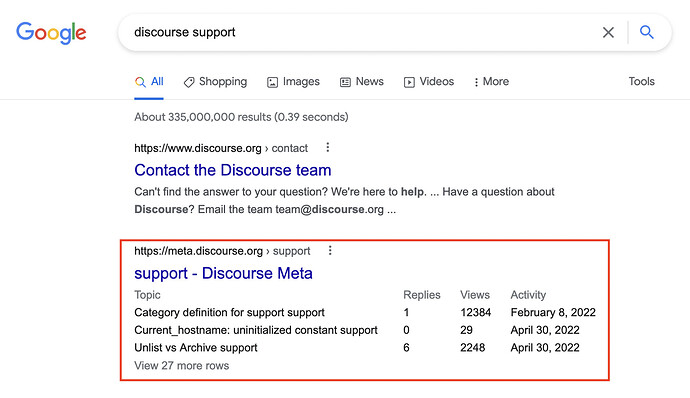Click the 'Topic' column header
The width and height of the screenshot is (690, 398).
[x=147, y=295]
